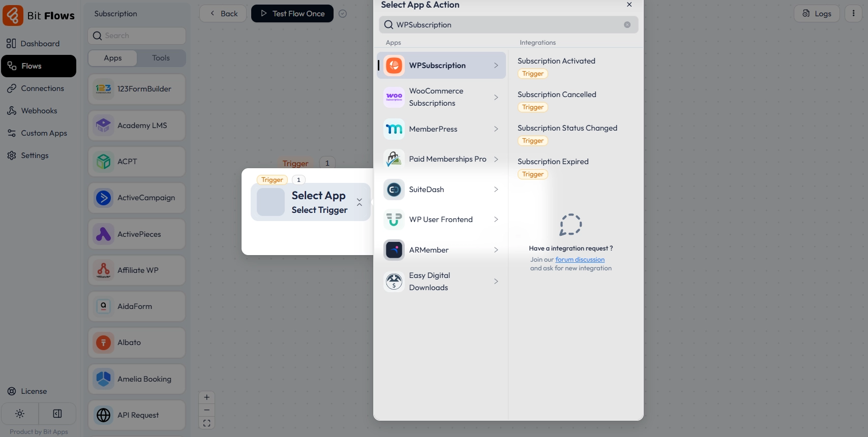Expand the SuiteDash row chevron

[496, 190]
